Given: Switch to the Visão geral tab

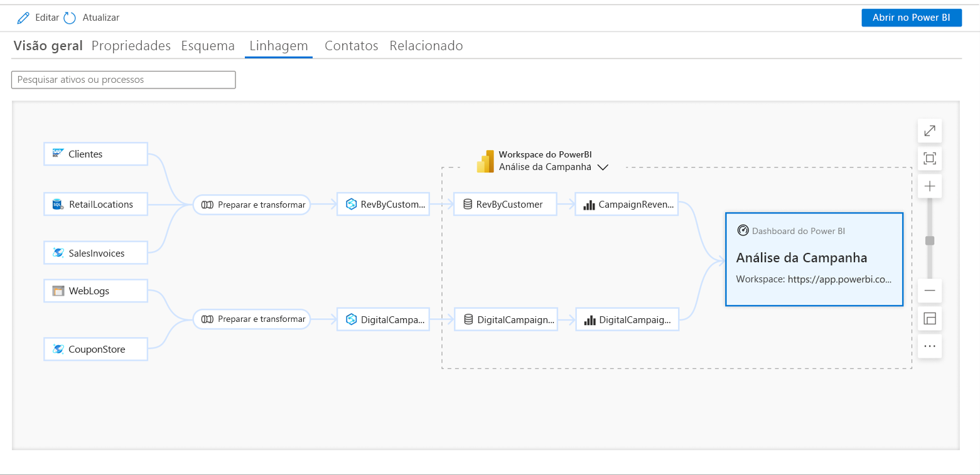Looking at the screenshot, I should (x=48, y=46).
